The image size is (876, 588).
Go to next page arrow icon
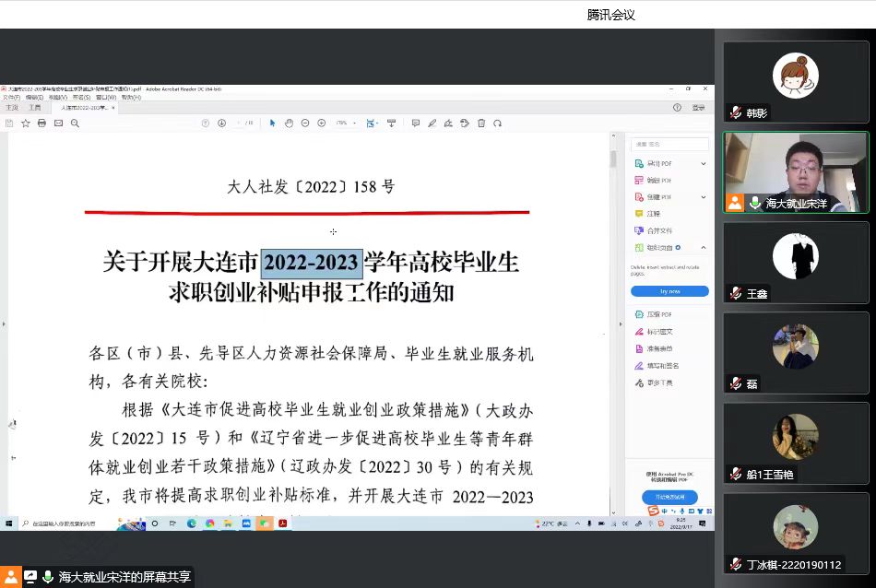[x=222, y=123]
